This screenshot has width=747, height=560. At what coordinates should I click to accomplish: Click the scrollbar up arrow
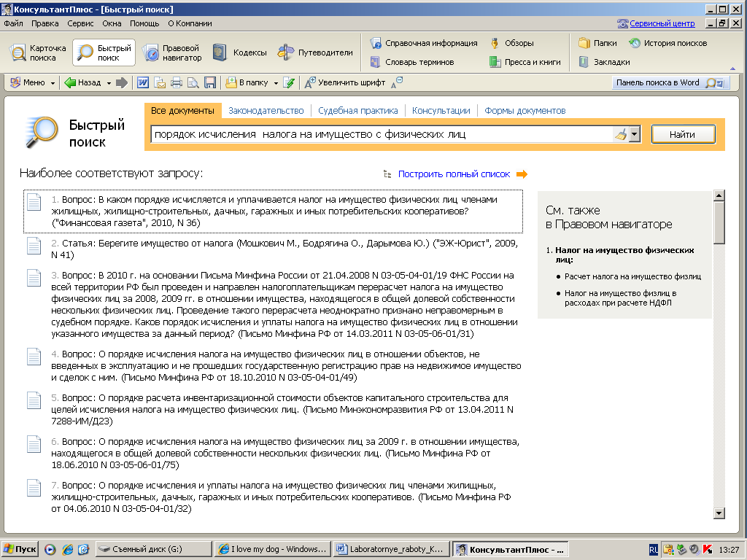point(719,195)
